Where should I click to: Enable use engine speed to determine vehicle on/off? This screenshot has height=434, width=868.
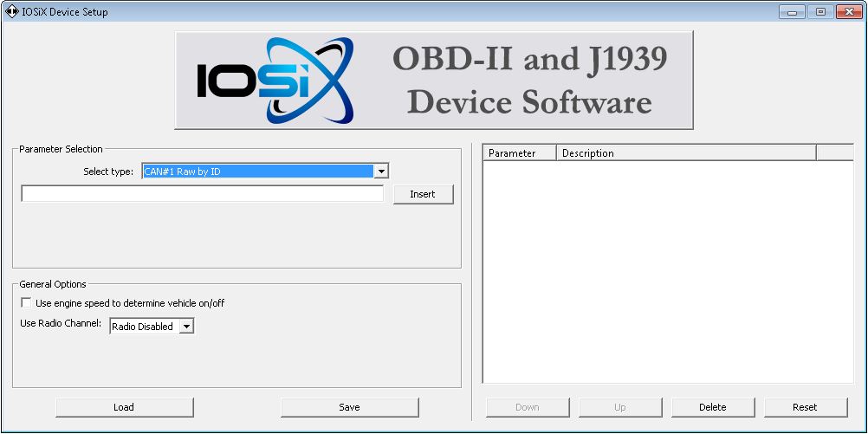pos(26,303)
